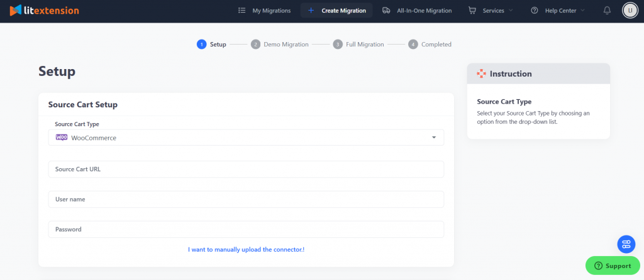Go to step 4 Completed

click(x=430, y=45)
